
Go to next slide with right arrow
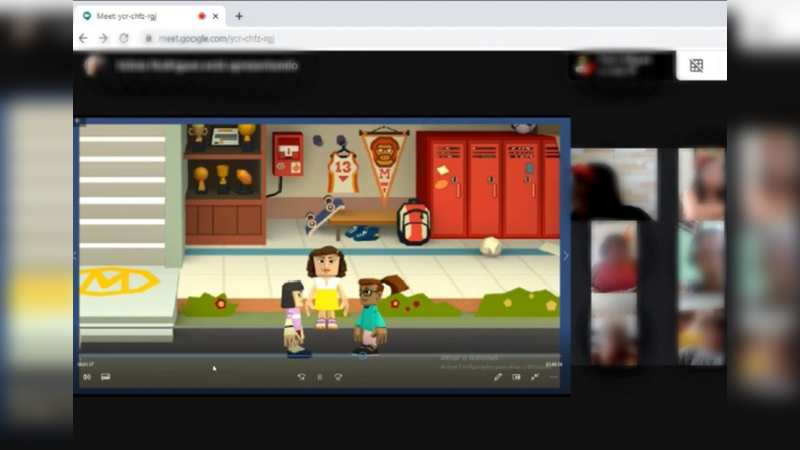coord(565,256)
